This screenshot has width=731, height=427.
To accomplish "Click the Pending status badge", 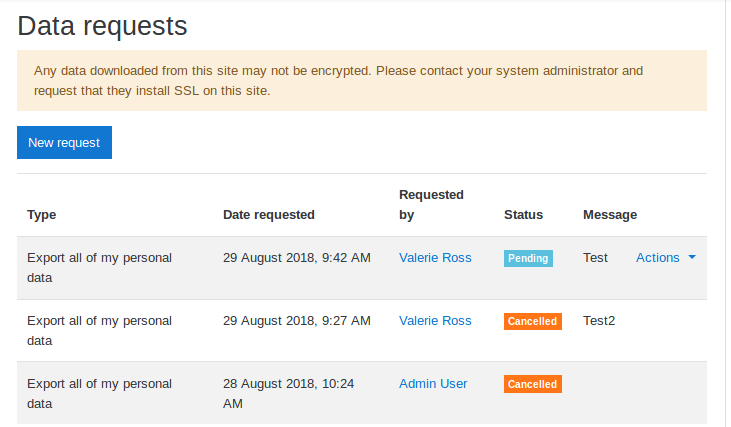I will pyautogui.click(x=528, y=258).
